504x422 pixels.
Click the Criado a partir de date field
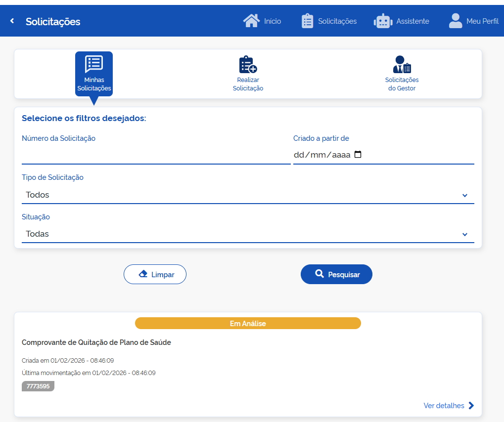click(x=321, y=155)
